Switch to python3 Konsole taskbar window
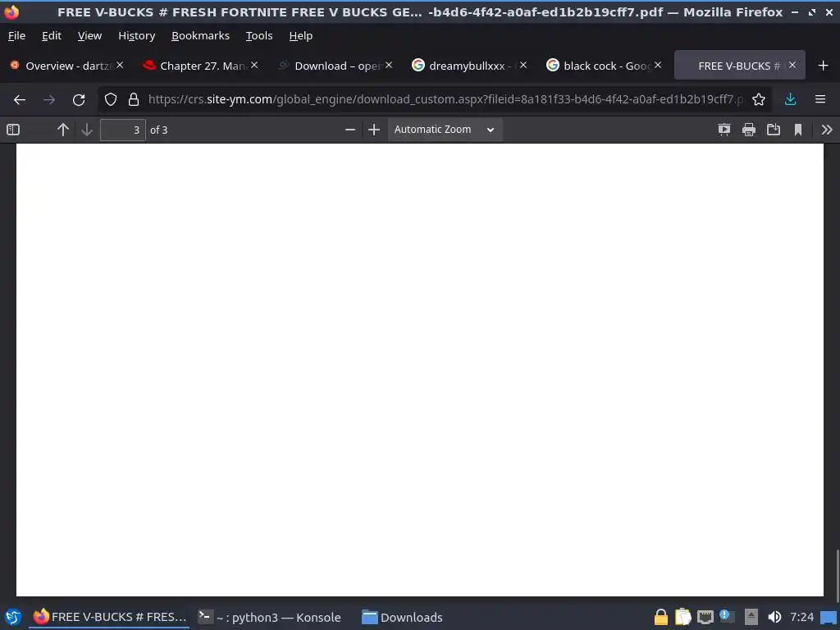This screenshot has height=630, width=840. point(269,617)
